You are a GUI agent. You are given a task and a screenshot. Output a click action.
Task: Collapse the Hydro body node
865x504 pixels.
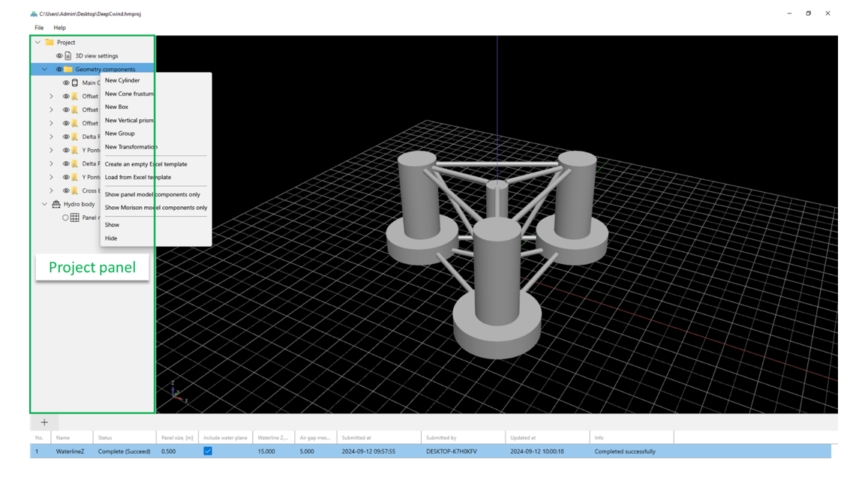tap(45, 204)
